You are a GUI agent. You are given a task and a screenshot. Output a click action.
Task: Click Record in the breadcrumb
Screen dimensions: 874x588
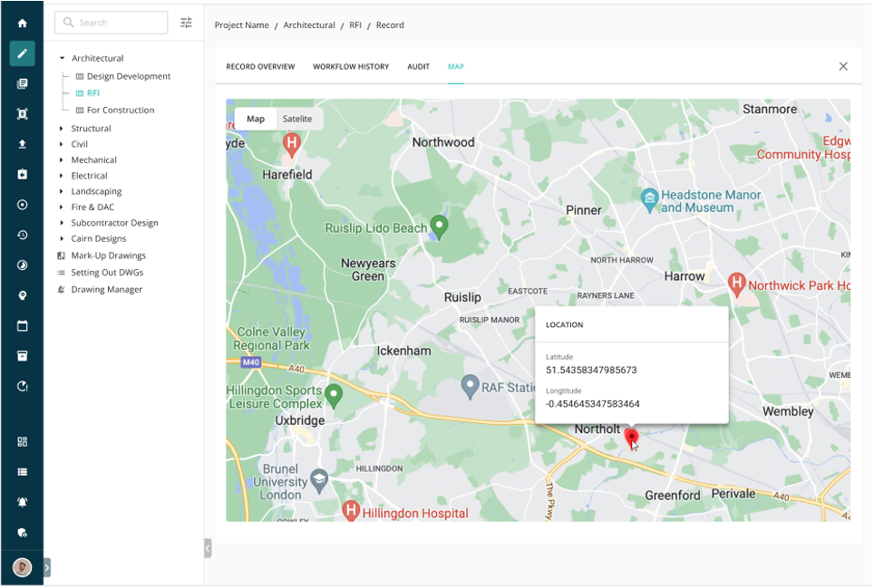[x=390, y=25]
